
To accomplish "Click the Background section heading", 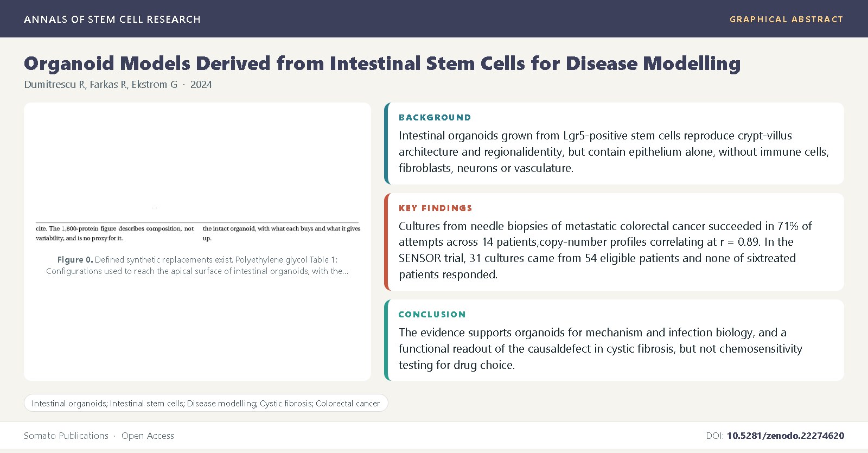I will (435, 117).
